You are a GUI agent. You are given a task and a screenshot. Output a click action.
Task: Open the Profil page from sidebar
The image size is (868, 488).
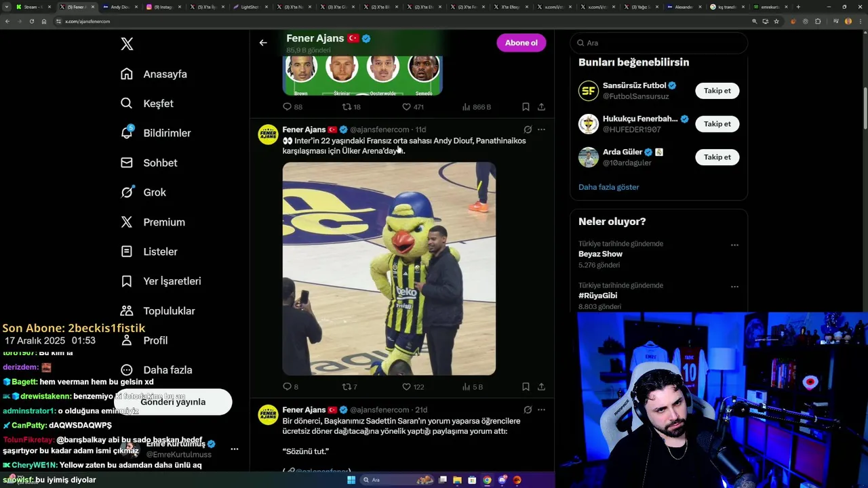144,340
